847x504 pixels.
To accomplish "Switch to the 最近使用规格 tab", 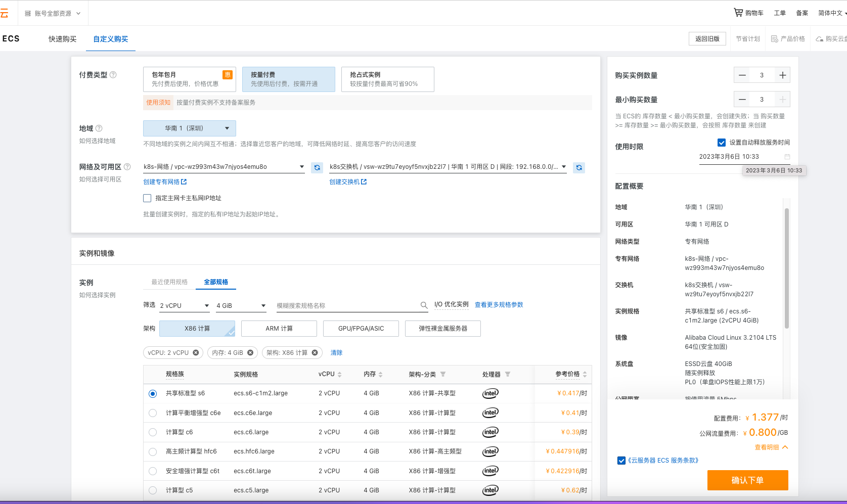I will point(169,282).
